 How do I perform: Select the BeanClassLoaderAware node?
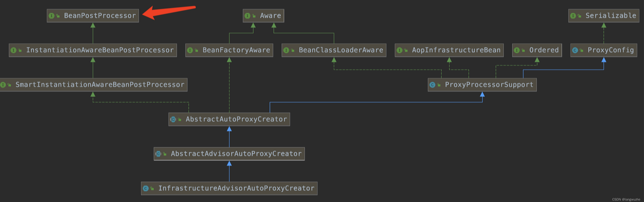(x=334, y=50)
